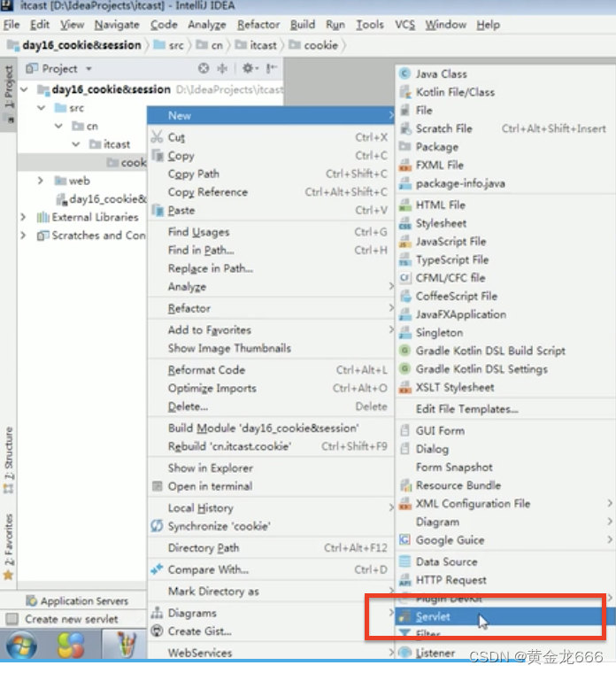
Task: Click Package in New submenu
Action: [x=505, y=147]
